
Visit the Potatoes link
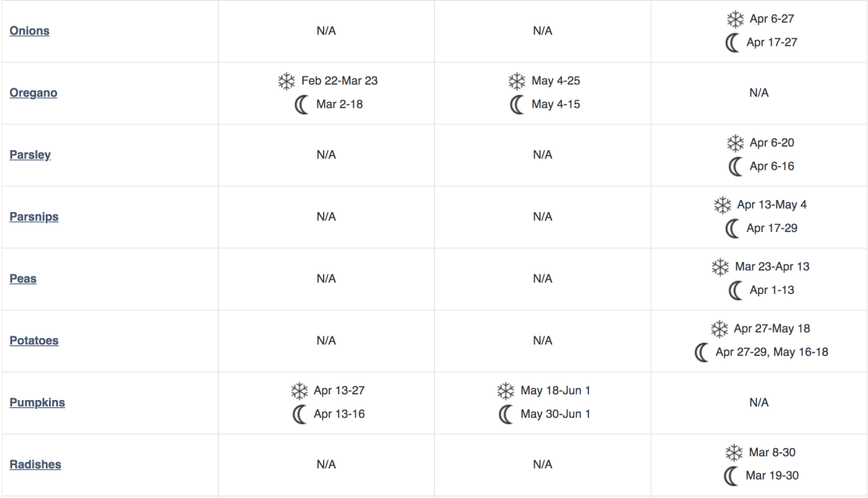tap(35, 340)
